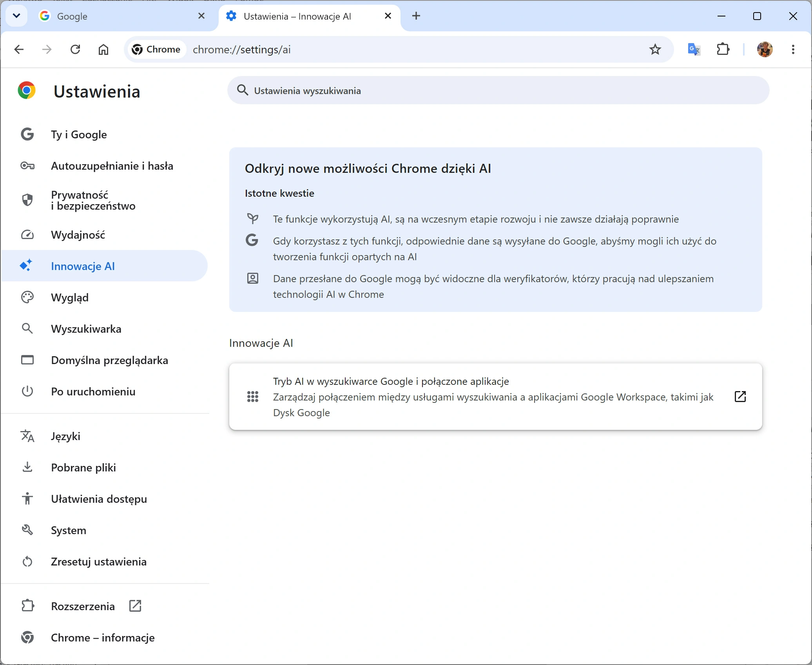The image size is (812, 665).
Task: Open Języki language settings
Action: [x=105, y=436]
